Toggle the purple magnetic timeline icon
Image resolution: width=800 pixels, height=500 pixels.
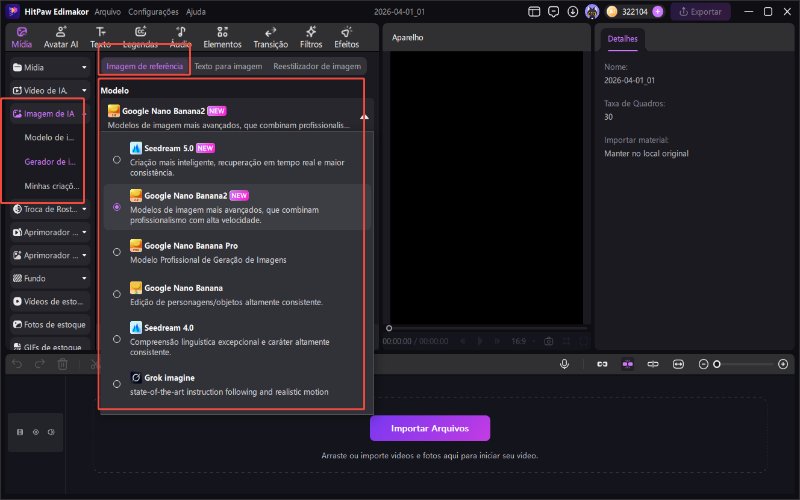pyautogui.click(x=628, y=364)
